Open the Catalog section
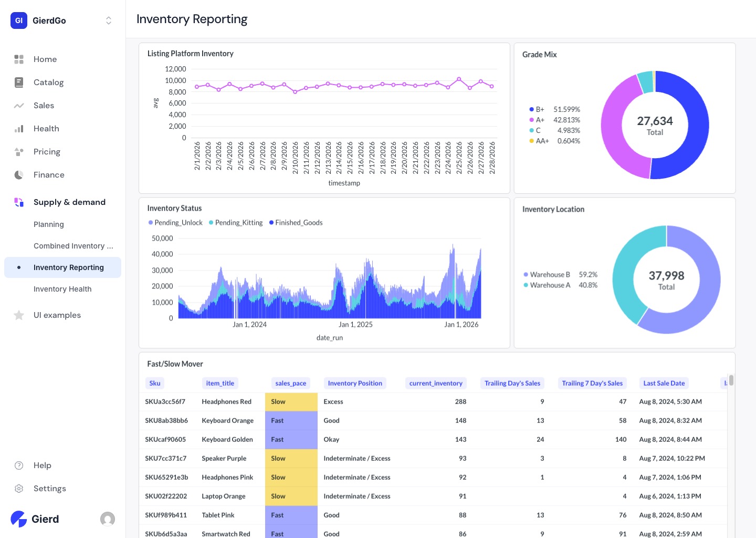The image size is (756, 538). 48,82
